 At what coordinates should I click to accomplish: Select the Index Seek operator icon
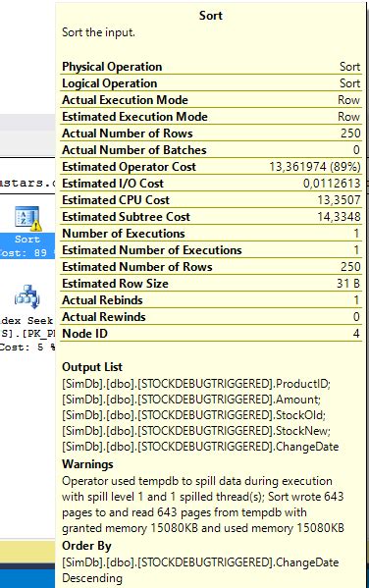tap(27, 296)
